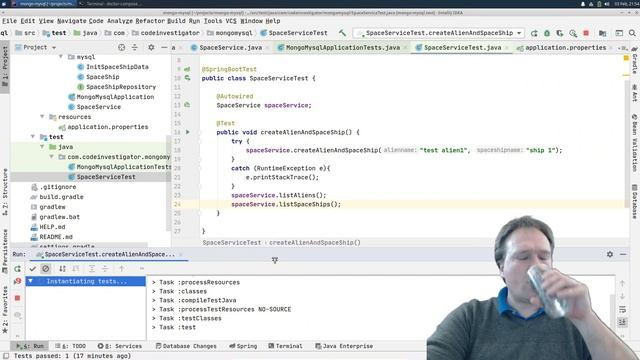Open Project panel settings gear
Viewport: 640px width, 360px height.
(151, 47)
